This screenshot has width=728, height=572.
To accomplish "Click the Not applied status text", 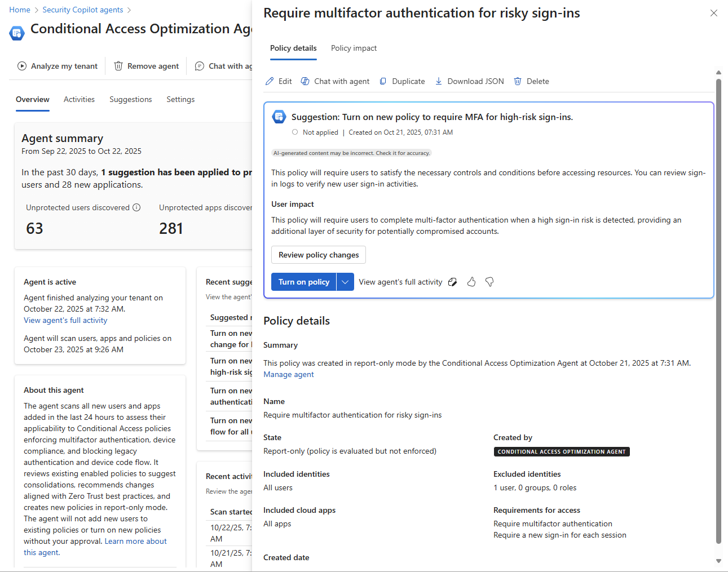I will (x=320, y=132).
